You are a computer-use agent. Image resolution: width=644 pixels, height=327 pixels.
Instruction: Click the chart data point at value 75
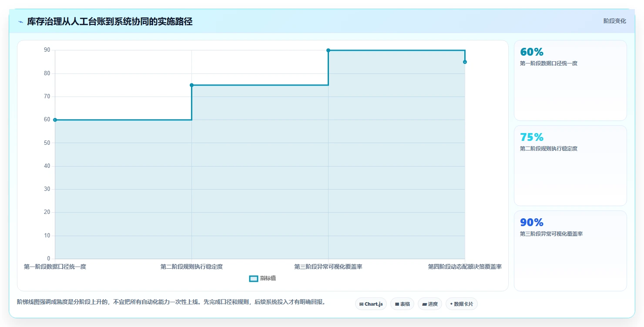pyautogui.click(x=191, y=85)
